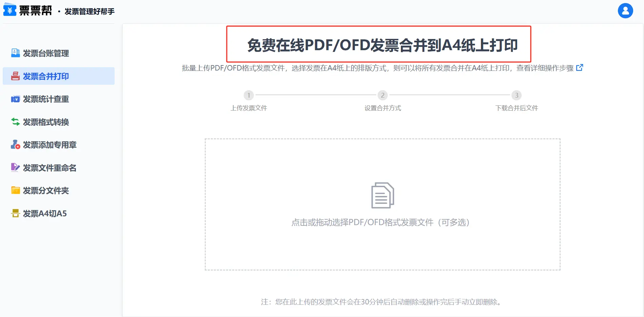Click step 3 circle 下载合并后文件

517,95
